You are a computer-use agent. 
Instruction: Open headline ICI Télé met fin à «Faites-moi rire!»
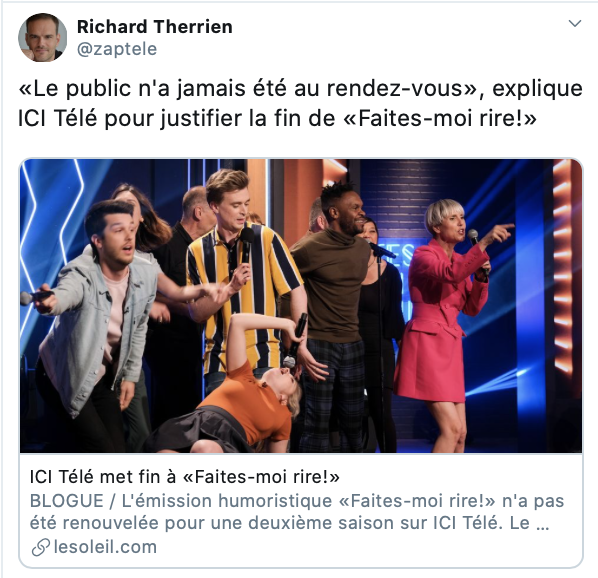coord(184,477)
